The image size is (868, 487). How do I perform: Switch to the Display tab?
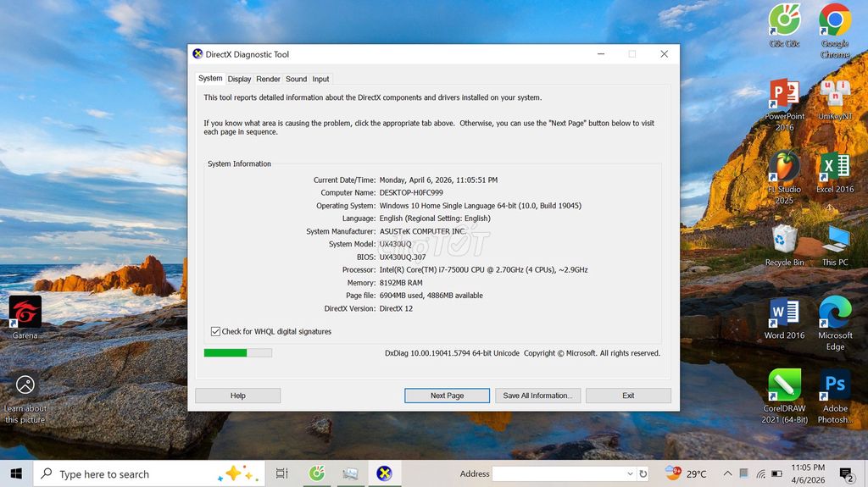pyautogui.click(x=239, y=79)
